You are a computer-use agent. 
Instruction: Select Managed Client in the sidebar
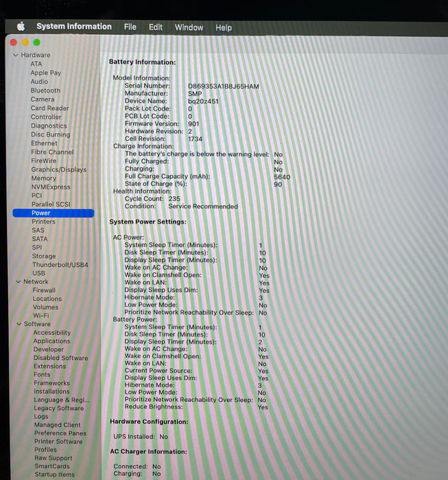pyautogui.click(x=57, y=425)
